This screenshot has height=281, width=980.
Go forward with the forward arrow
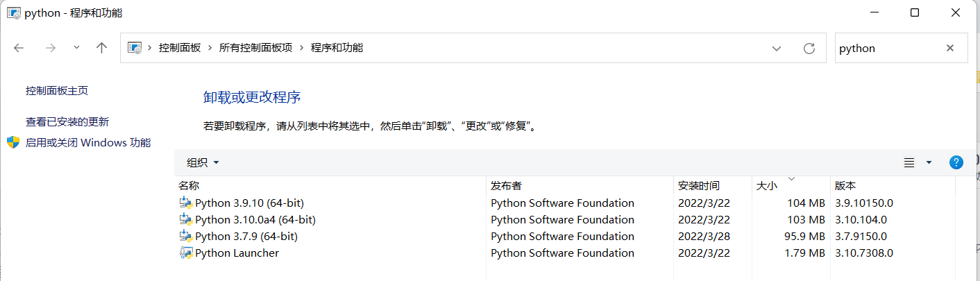50,48
